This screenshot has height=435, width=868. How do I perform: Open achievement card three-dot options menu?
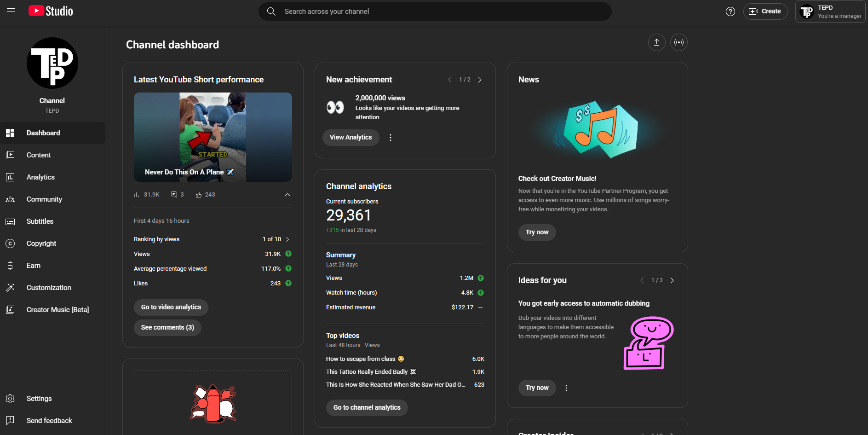391,138
